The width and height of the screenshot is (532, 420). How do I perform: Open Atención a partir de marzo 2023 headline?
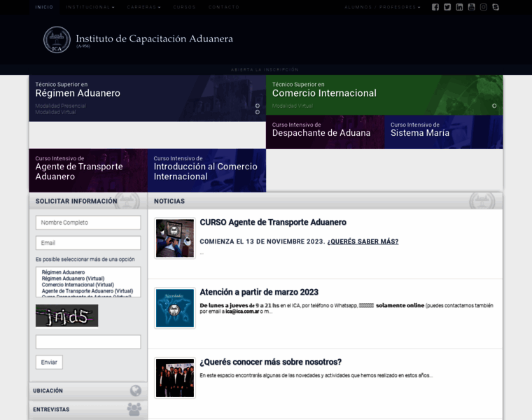[259, 292]
